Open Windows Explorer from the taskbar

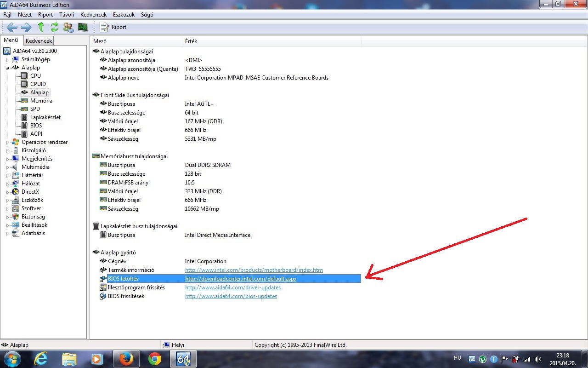pyautogui.click(x=69, y=359)
